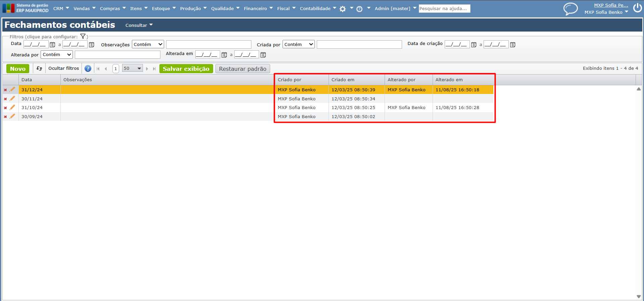Sort by Criado em column header
644x301 pixels.
point(356,80)
